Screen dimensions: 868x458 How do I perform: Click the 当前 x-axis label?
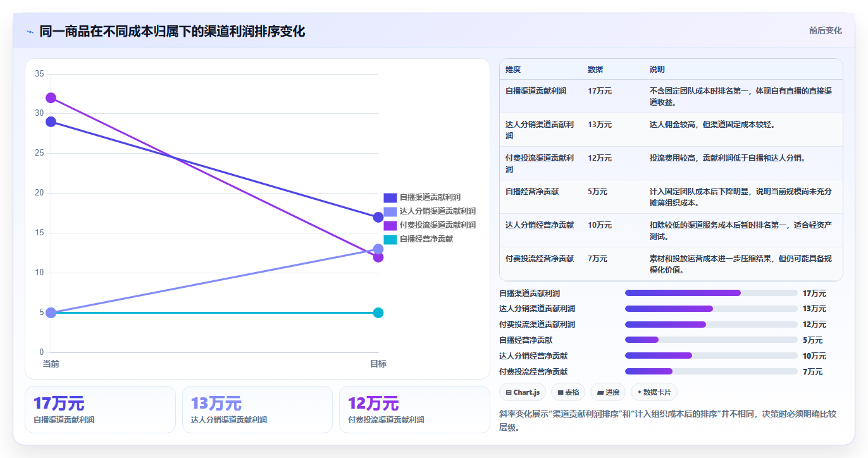point(51,364)
